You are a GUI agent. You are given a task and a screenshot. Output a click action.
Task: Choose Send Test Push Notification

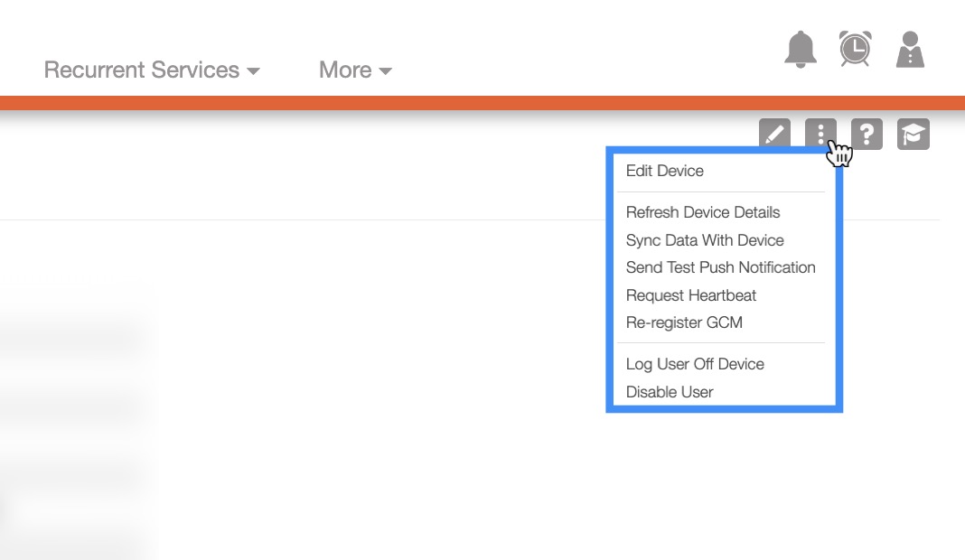tap(721, 267)
